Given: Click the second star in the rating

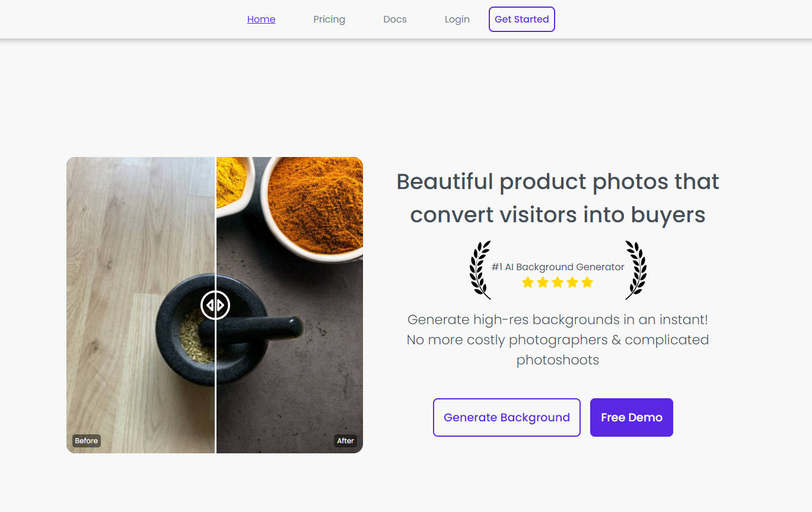Looking at the screenshot, I should click(x=543, y=283).
